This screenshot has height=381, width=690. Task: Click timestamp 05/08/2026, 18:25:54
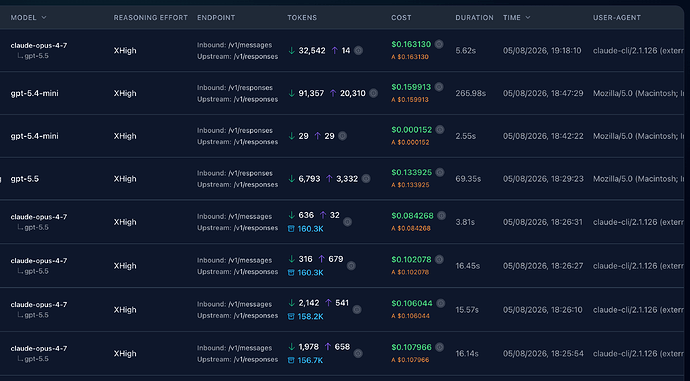pos(543,353)
